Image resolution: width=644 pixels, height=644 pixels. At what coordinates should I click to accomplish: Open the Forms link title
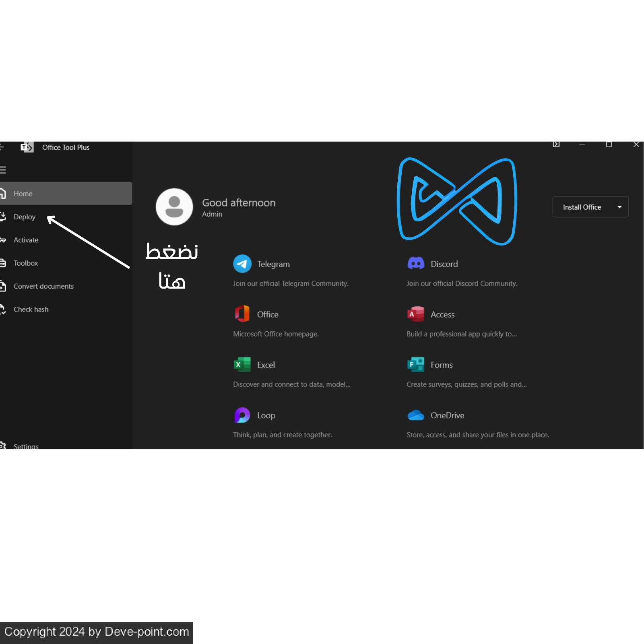[442, 365]
